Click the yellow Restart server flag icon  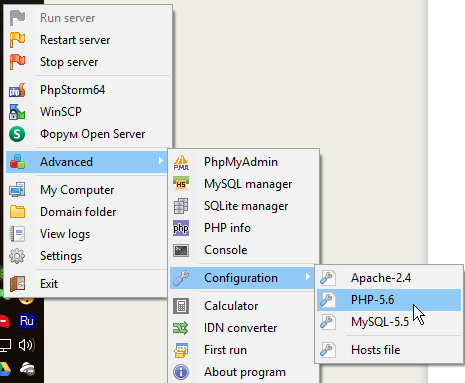17,40
